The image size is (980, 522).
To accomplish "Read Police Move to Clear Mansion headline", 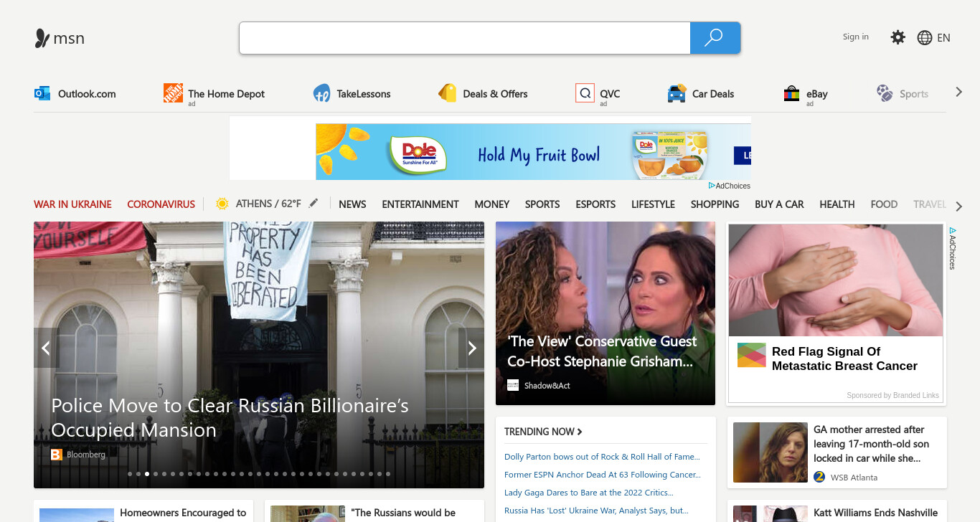I will click(230, 418).
